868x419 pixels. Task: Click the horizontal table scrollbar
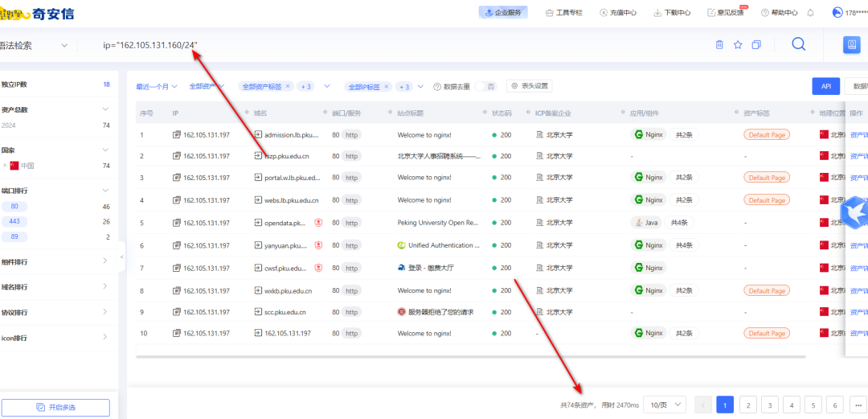pyautogui.click(x=470, y=355)
